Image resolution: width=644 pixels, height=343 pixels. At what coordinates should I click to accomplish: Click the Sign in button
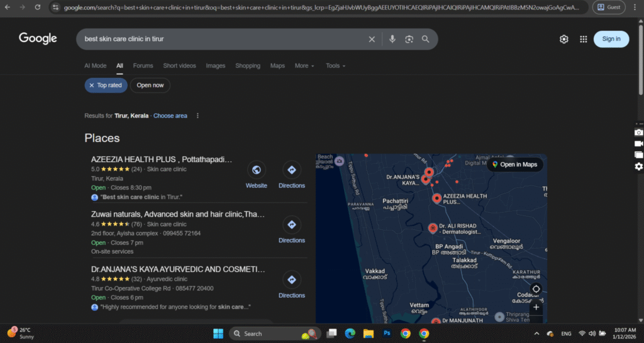pos(611,39)
